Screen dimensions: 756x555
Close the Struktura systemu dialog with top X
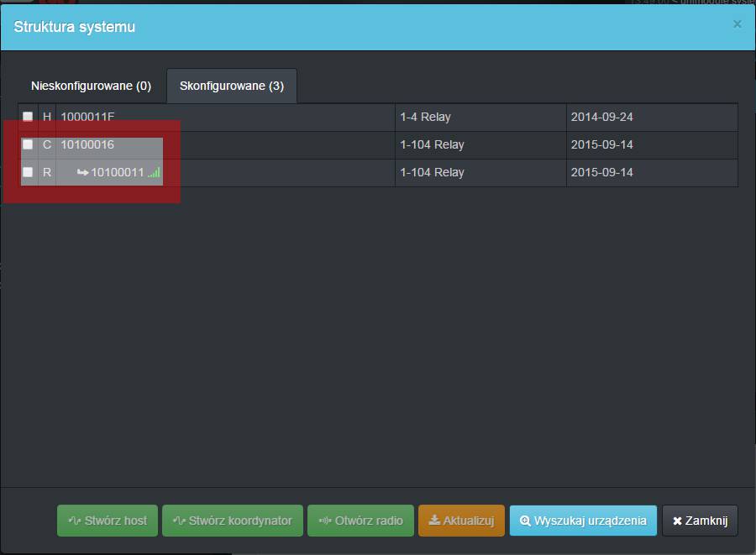(x=737, y=24)
